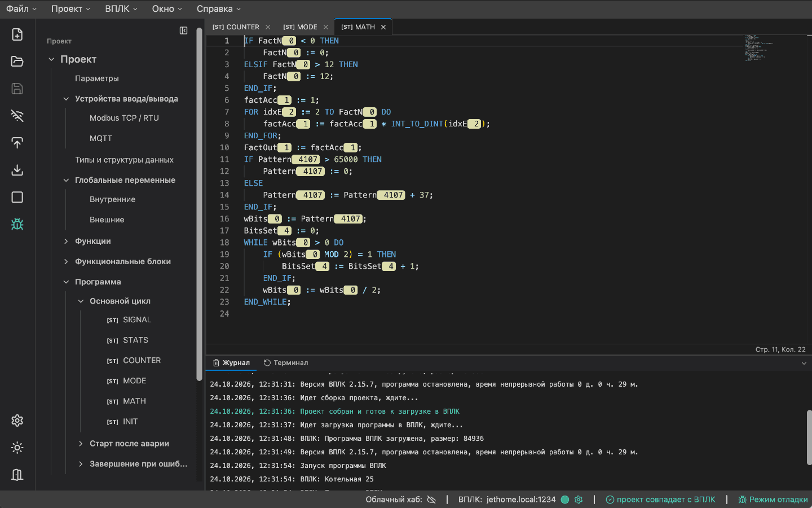812x508 pixels.
Task: Close the MATH editor tab
Action: click(383, 27)
